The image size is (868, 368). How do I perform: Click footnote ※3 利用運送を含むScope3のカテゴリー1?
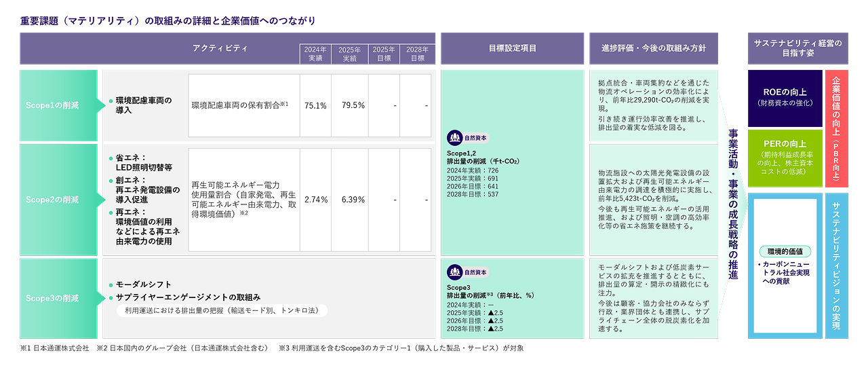[401, 348]
